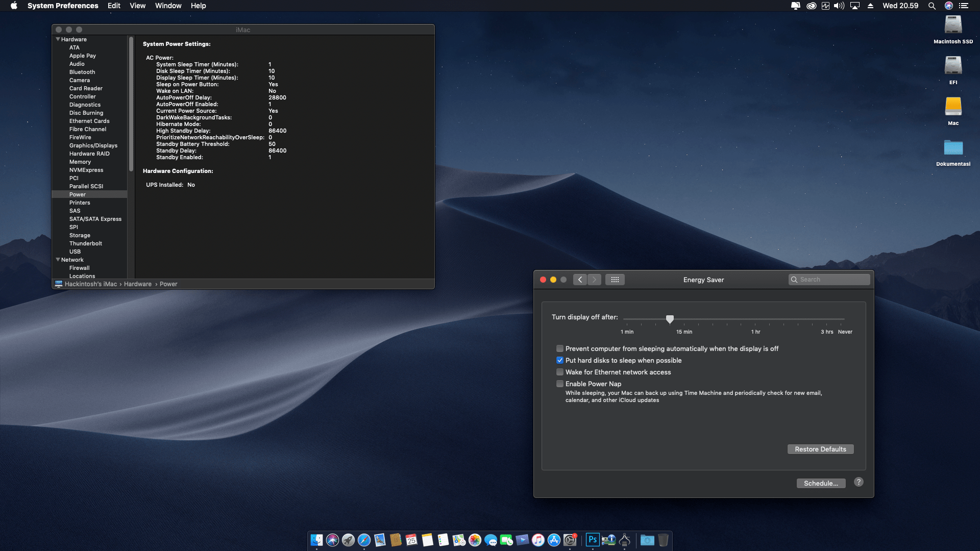Screen dimensions: 980x551
Task: Select Graphics/Displays in hardware list
Action: (93, 145)
